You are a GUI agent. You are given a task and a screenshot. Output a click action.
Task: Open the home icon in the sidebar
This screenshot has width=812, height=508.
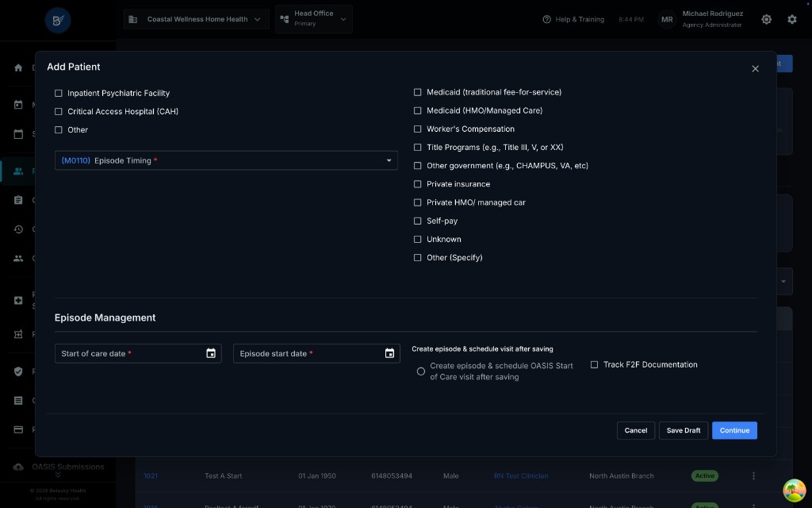(x=18, y=68)
